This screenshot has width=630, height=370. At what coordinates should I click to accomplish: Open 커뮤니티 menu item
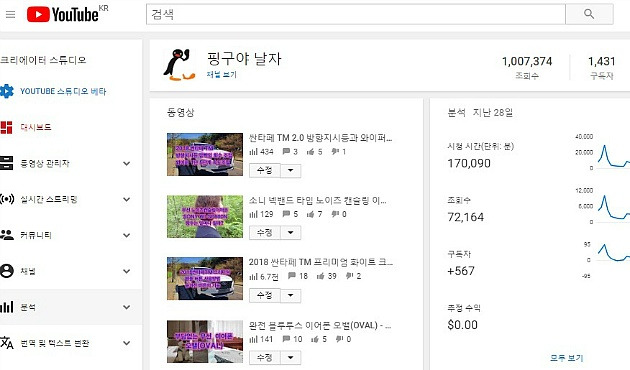(x=36, y=235)
